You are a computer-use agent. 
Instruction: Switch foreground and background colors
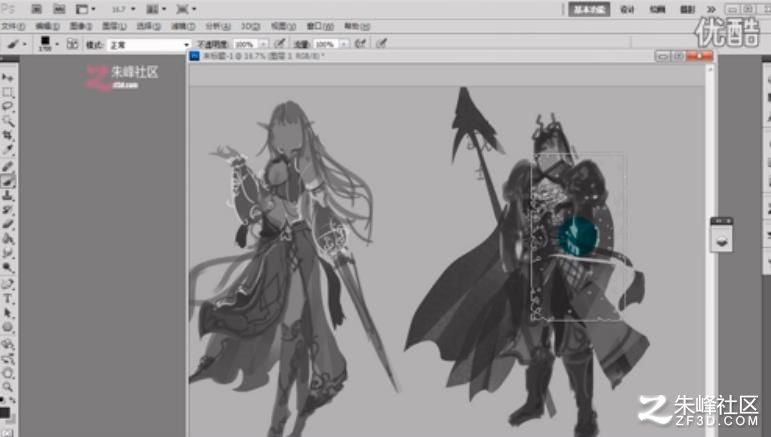tap(12, 401)
